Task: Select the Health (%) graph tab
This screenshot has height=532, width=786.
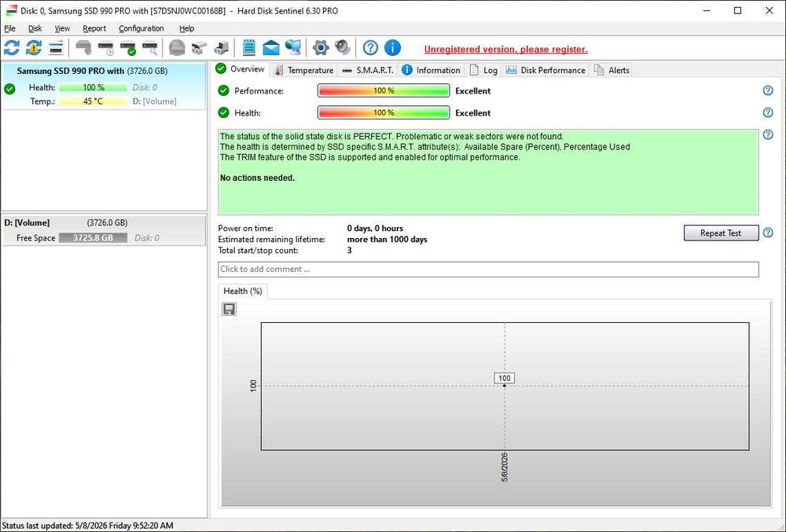Action: pyautogui.click(x=243, y=291)
